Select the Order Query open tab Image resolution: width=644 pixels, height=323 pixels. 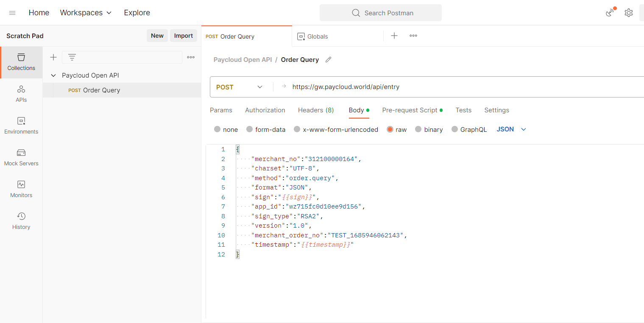pyautogui.click(x=247, y=36)
